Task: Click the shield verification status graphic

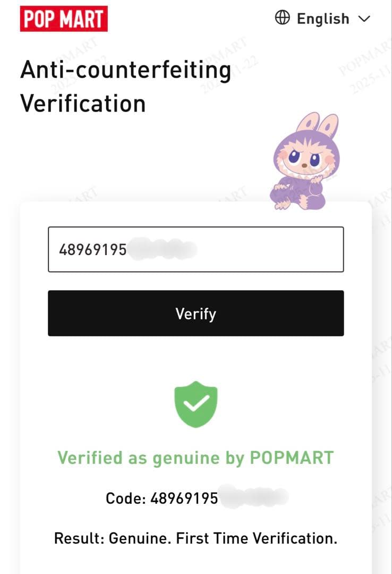Action: (195, 405)
